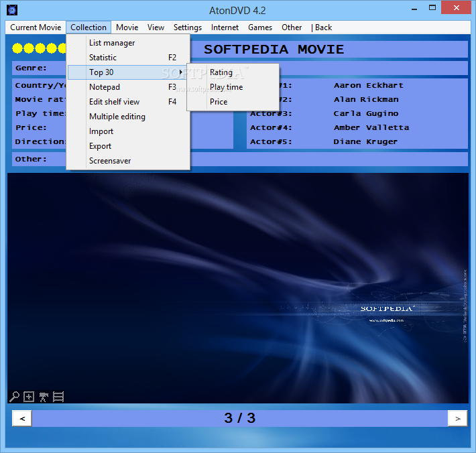Click actor name Alan Rickman

coord(366,99)
